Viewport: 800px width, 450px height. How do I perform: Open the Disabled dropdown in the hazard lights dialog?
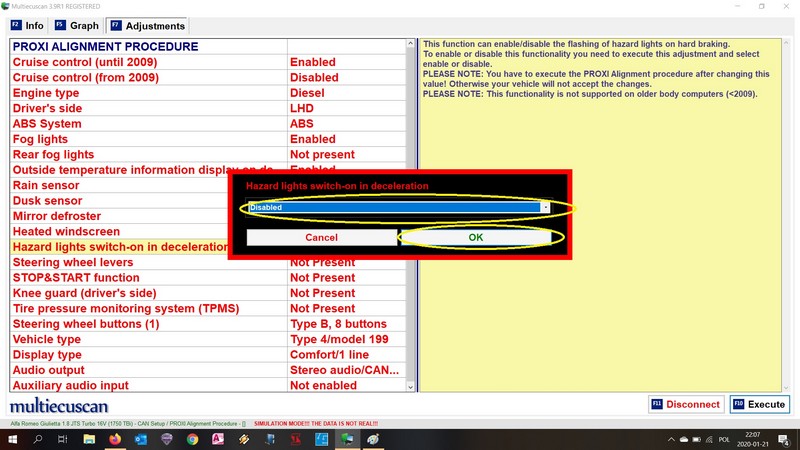(x=399, y=207)
